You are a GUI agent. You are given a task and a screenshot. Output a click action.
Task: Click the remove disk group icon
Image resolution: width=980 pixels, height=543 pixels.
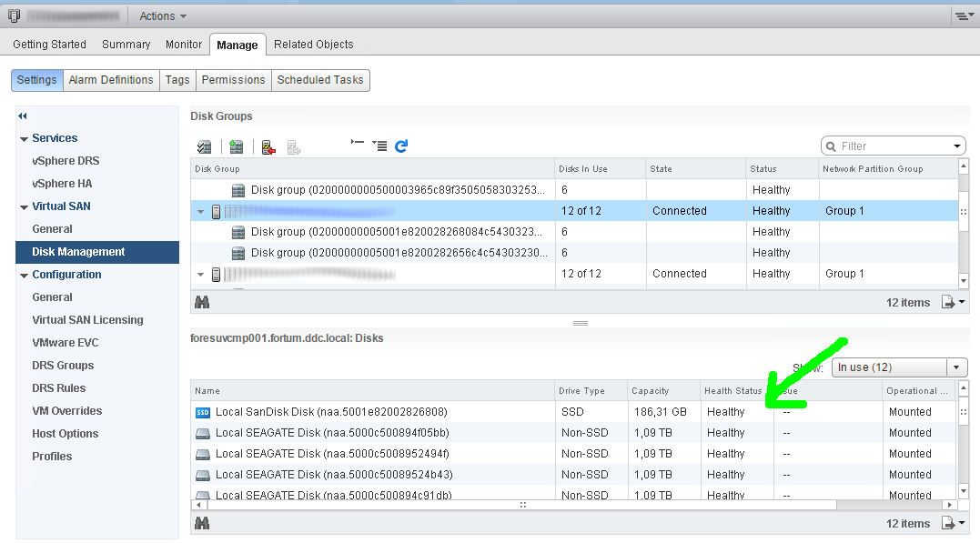click(x=268, y=146)
